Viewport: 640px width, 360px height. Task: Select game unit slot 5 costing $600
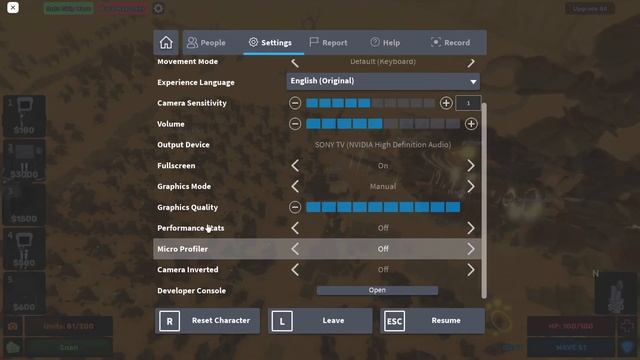24,293
